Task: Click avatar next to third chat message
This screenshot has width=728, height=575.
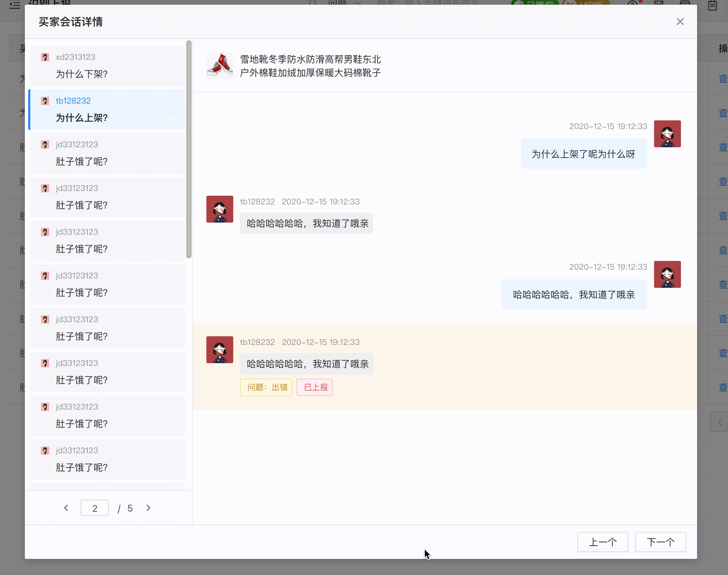Action: pyautogui.click(x=667, y=274)
